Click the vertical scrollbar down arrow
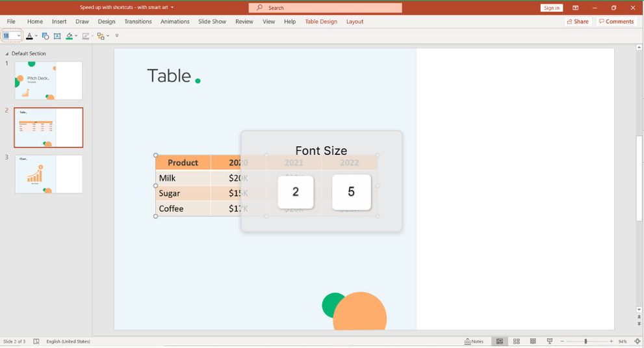 coord(639,310)
